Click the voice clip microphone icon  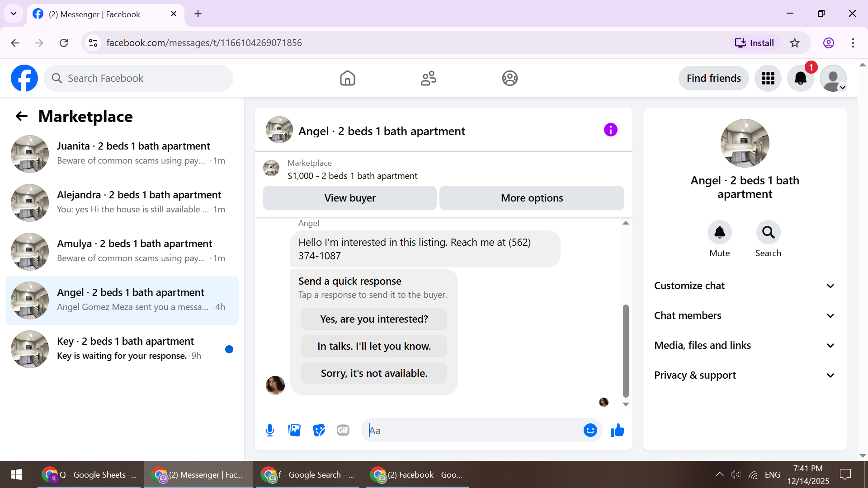coord(270,430)
